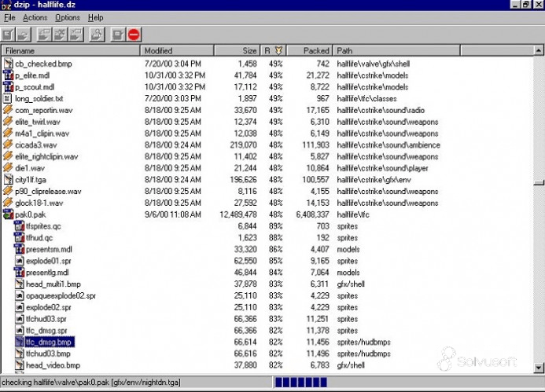Image resolution: width=545 pixels, height=392 pixels.
Task: Click the sound icon of cicada3.wav
Action: [8, 145]
